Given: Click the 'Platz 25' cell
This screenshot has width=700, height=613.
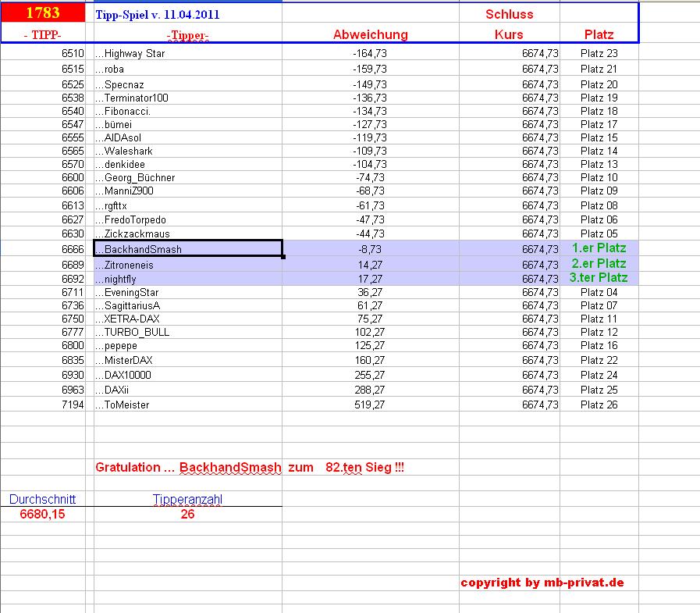Looking at the screenshot, I should coord(599,390).
